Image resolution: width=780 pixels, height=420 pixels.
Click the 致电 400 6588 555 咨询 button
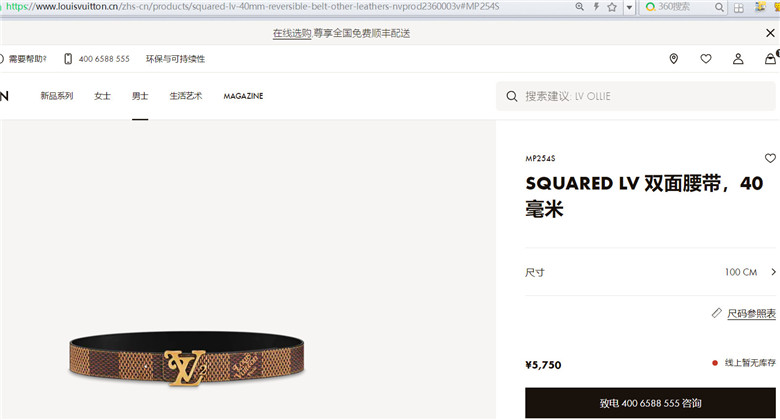pyautogui.click(x=651, y=403)
